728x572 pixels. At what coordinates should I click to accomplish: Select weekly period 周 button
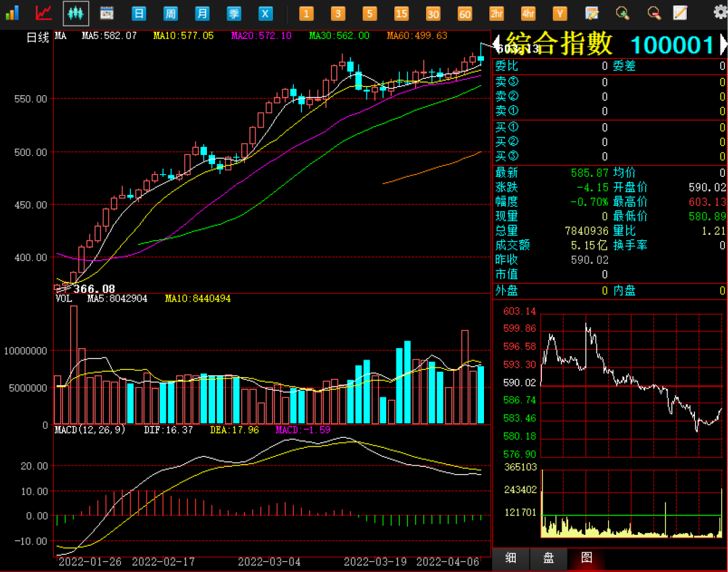[171, 14]
